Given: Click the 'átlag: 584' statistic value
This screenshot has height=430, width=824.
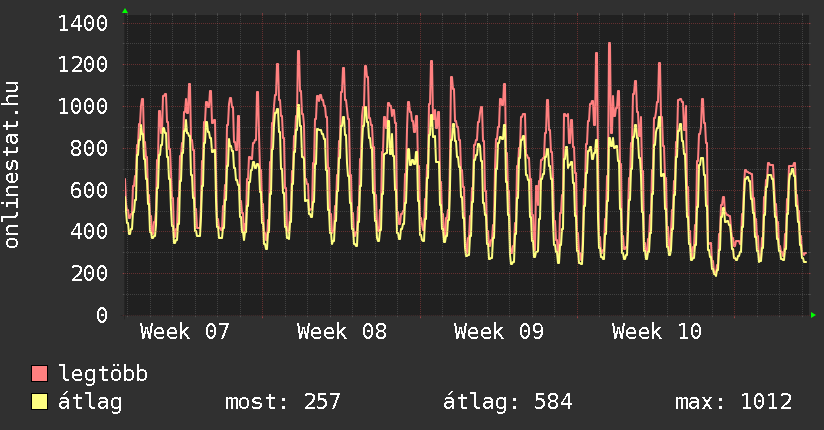Looking at the screenshot, I should (507, 402).
